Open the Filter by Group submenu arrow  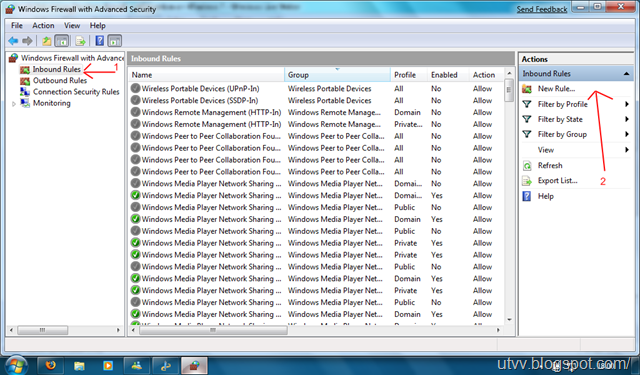coord(627,134)
